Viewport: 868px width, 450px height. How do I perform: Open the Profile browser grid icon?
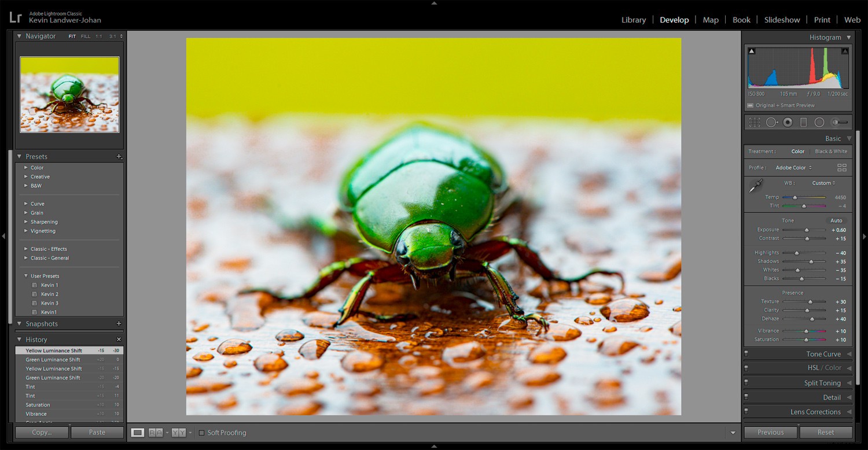[x=843, y=167]
